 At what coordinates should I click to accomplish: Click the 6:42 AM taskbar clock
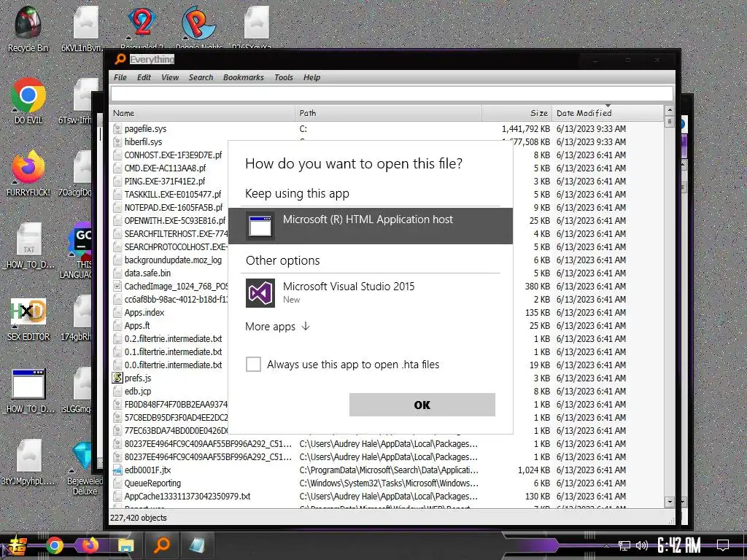coord(679,545)
